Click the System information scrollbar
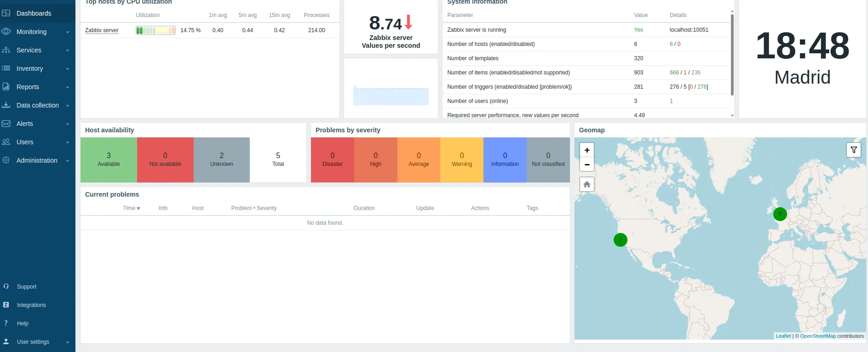 coord(732,55)
